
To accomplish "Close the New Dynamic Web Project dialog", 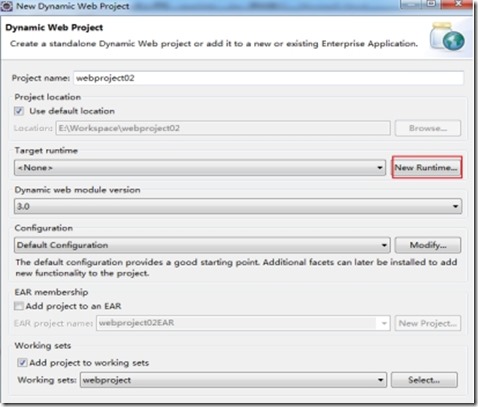I will 458,4.
